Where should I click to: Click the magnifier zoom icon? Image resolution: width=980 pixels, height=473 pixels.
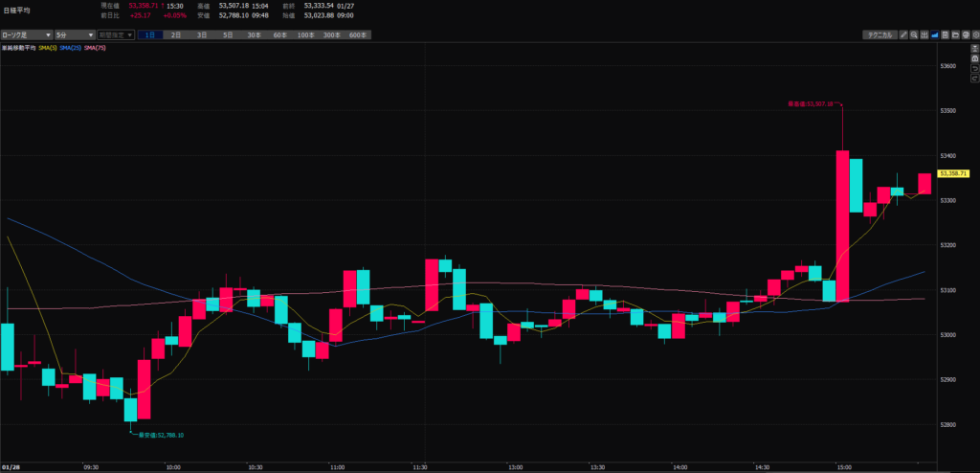(916, 34)
